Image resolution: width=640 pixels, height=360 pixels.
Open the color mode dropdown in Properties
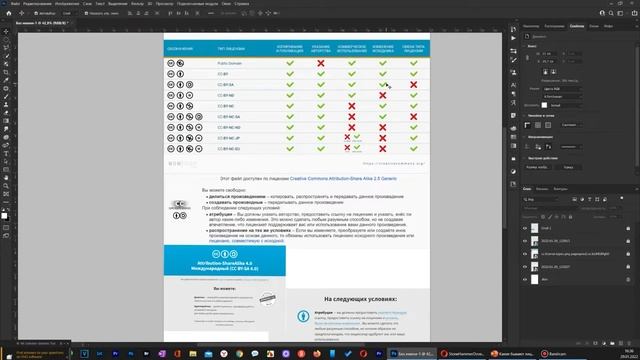[x=562, y=89]
